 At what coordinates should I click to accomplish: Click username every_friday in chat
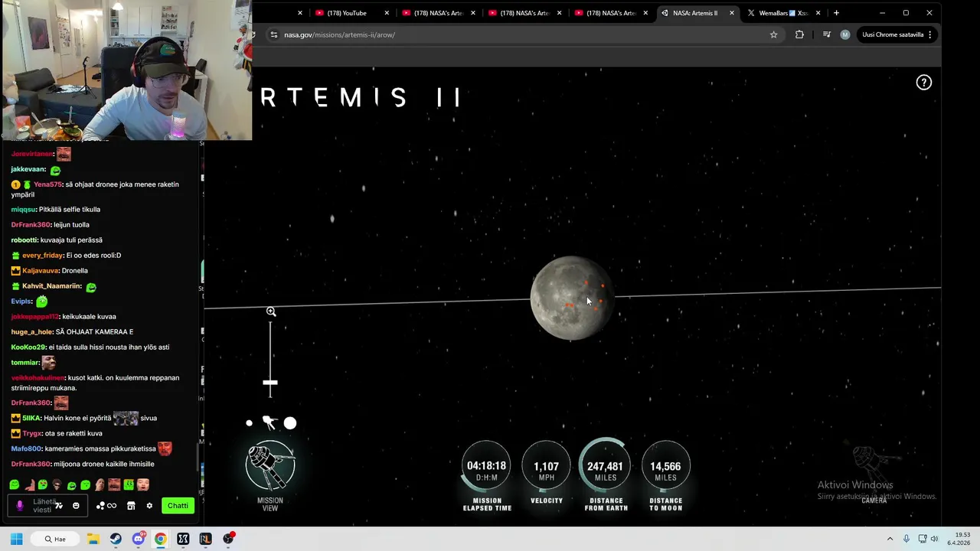click(44, 256)
